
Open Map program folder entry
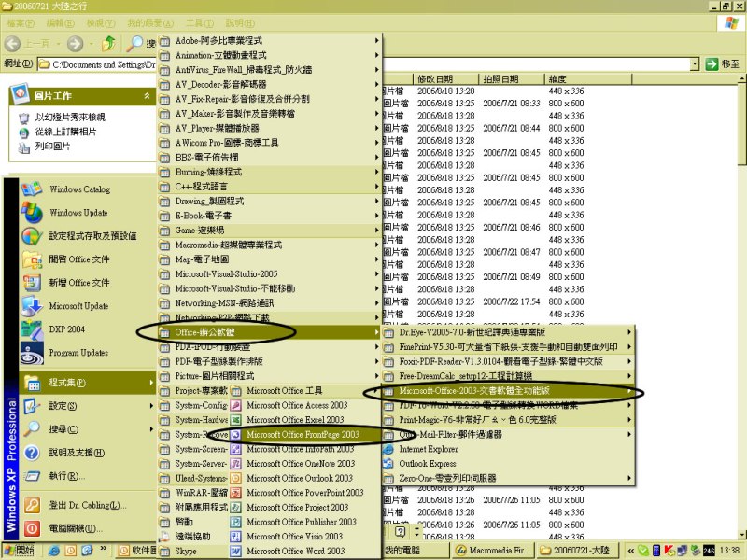tap(269, 259)
